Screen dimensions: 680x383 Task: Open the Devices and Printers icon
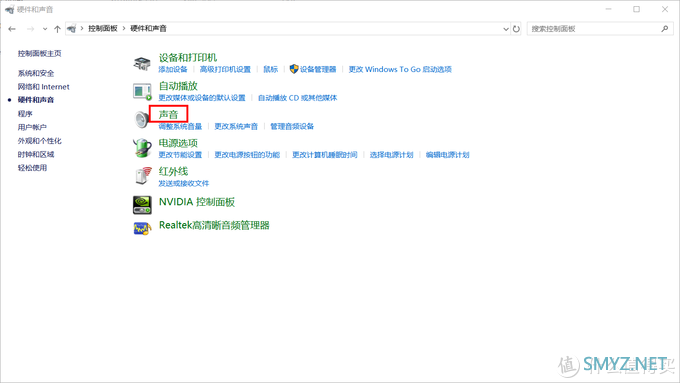[142, 64]
